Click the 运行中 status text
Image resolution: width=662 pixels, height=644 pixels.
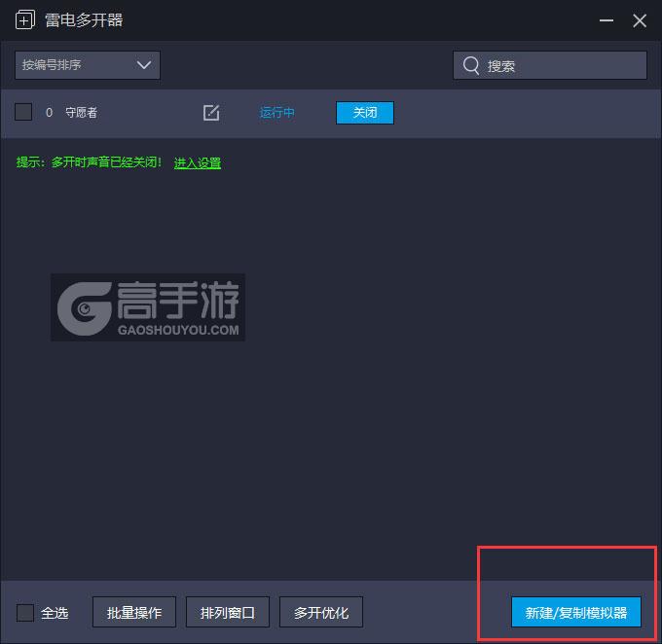point(276,113)
